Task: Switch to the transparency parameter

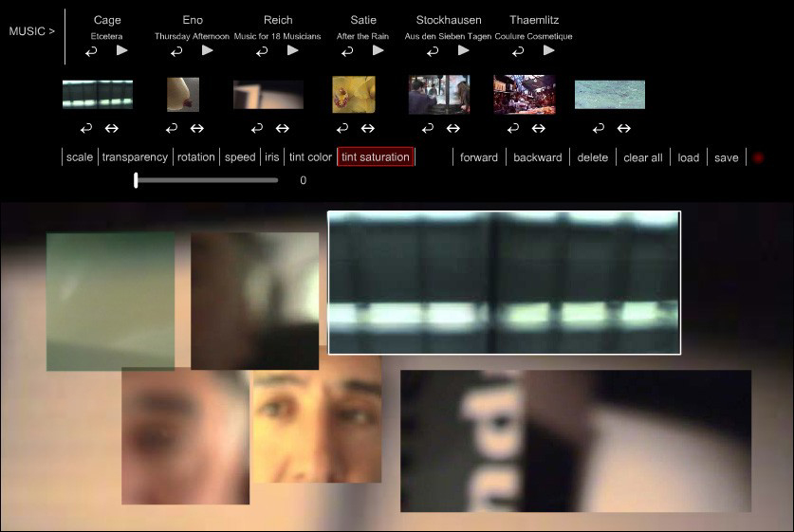Action: pyautogui.click(x=135, y=157)
